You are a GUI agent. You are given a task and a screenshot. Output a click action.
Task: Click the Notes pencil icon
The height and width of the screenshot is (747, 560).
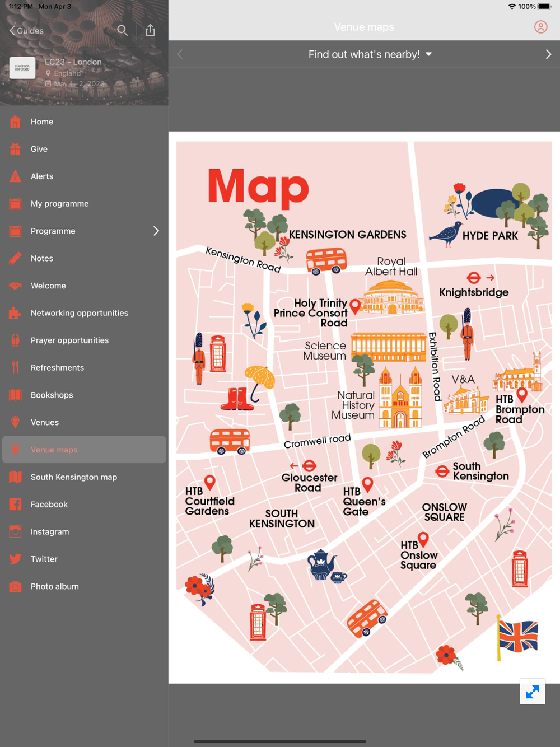(x=15, y=258)
